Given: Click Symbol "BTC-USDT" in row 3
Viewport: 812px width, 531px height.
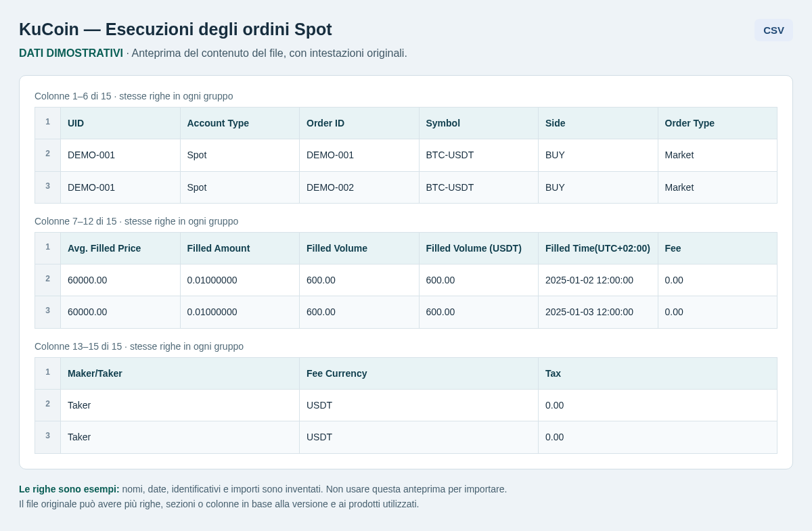Looking at the screenshot, I should click(x=479, y=187).
